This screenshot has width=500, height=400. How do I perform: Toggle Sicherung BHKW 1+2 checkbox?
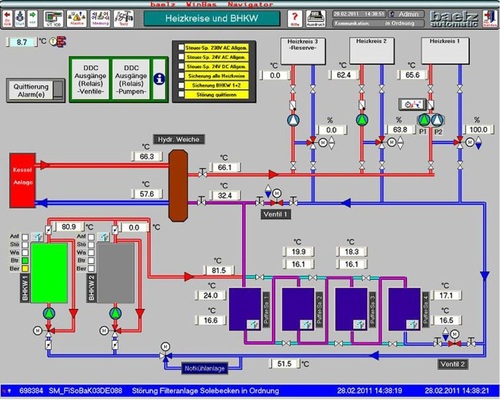point(181,85)
